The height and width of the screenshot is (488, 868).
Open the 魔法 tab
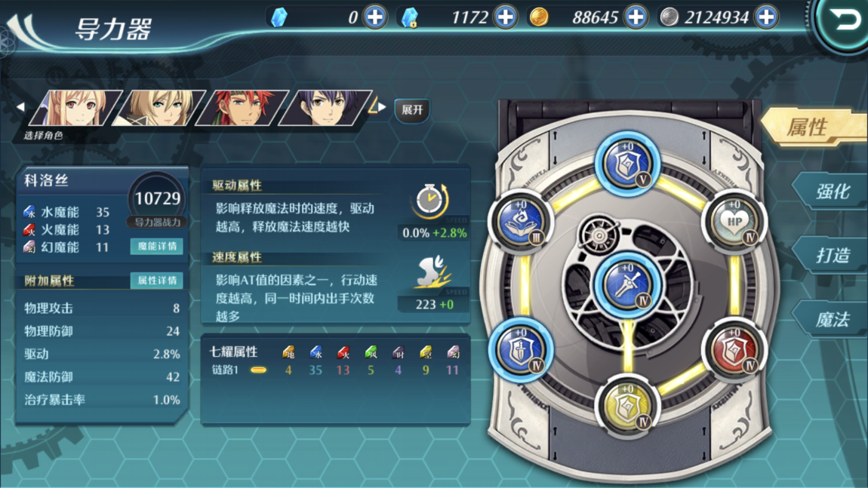(832, 319)
